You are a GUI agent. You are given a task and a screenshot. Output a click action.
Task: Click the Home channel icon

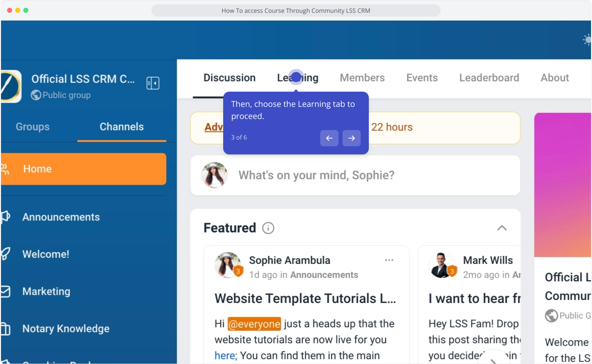pyautogui.click(x=5, y=169)
